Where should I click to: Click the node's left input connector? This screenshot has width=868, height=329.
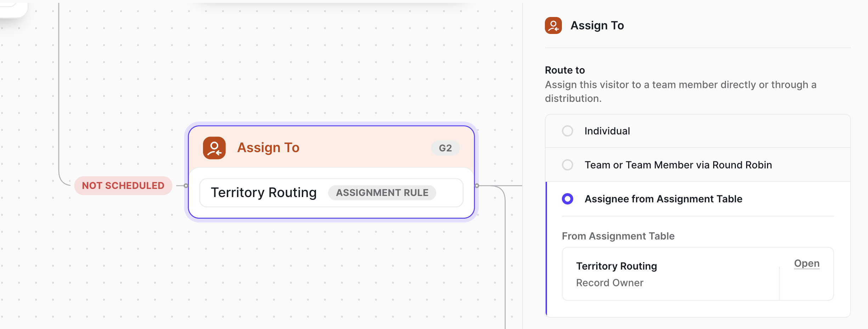tap(186, 186)
